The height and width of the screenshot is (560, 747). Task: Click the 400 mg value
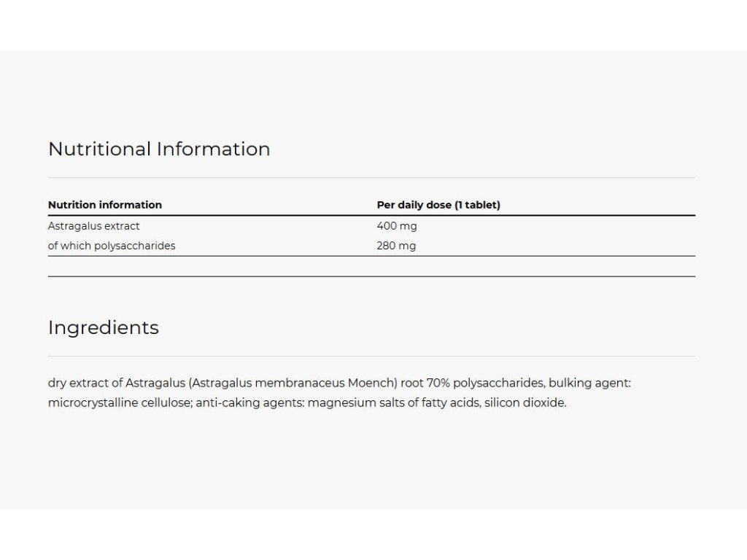pos(396,226)
